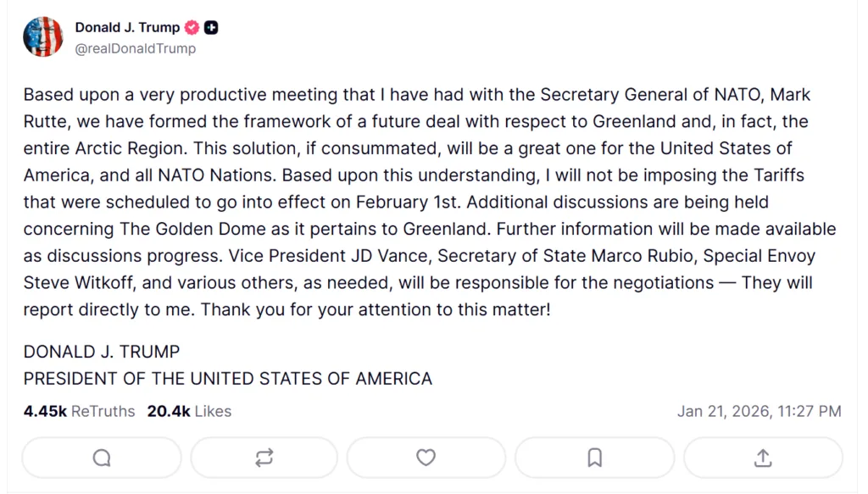This screenshot has width=868, height=494.
Task: Click the red verified checkmark badge
Action: pos(192,27)
